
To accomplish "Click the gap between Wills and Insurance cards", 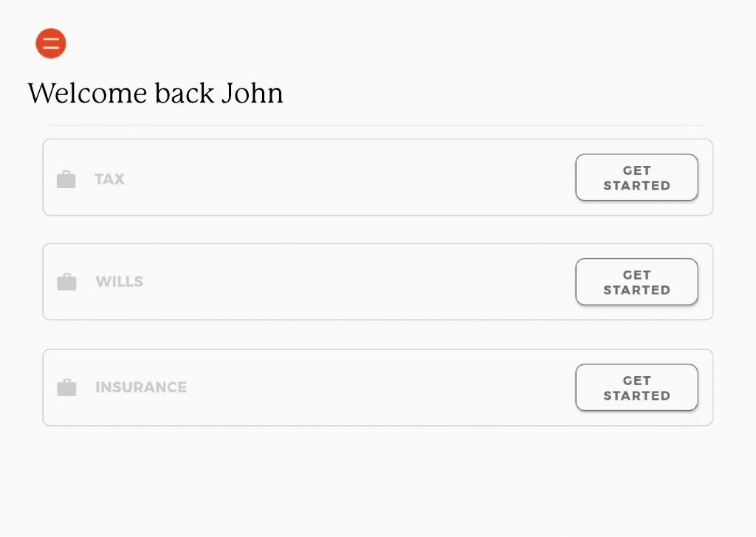I will [x=377, y=335].
